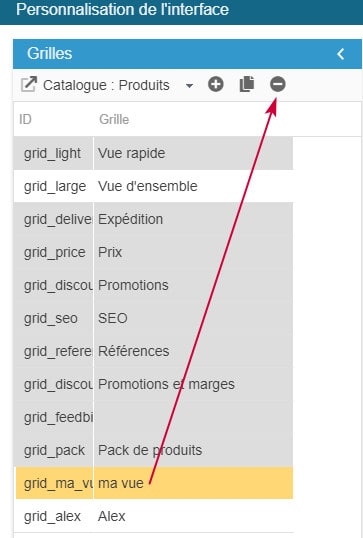Select the Alex grid row
The height and width of the screenshot is (538, 363).
(x=153, y=516)
